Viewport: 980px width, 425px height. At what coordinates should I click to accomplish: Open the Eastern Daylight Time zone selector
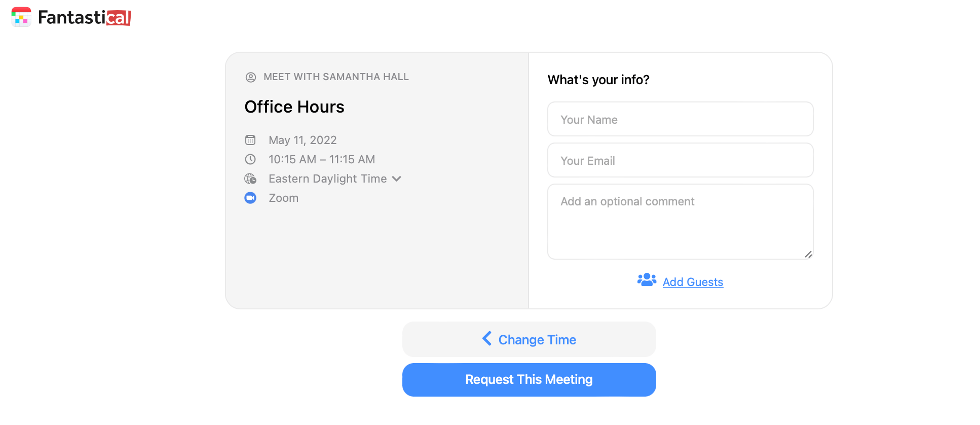335,179
